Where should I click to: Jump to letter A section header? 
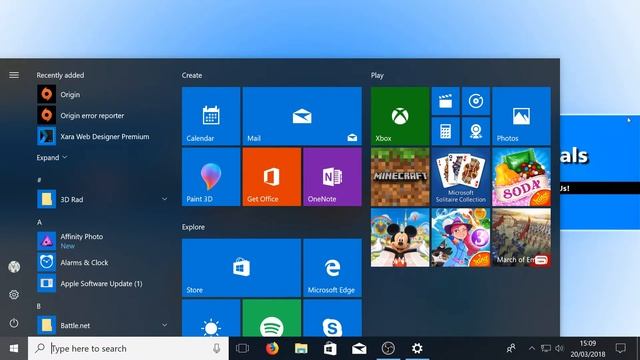coord(39,222)
